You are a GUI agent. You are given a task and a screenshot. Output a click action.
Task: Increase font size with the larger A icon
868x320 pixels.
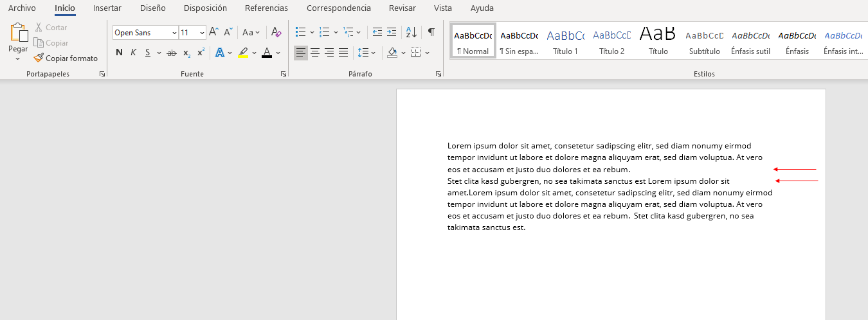click(x=214, y=32)
